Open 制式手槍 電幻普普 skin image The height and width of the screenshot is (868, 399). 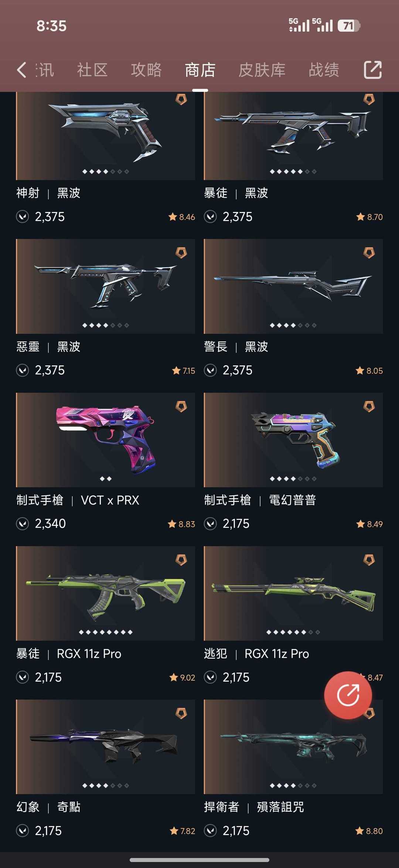293,440
